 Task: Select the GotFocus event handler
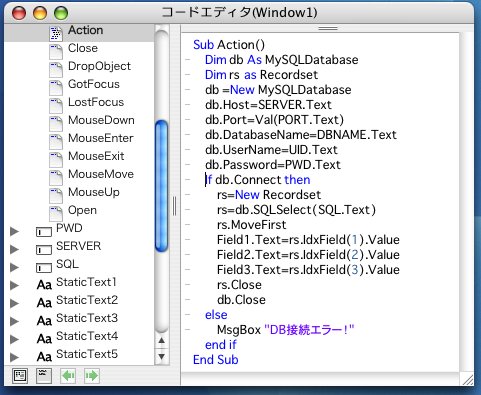tap(94, 84)
